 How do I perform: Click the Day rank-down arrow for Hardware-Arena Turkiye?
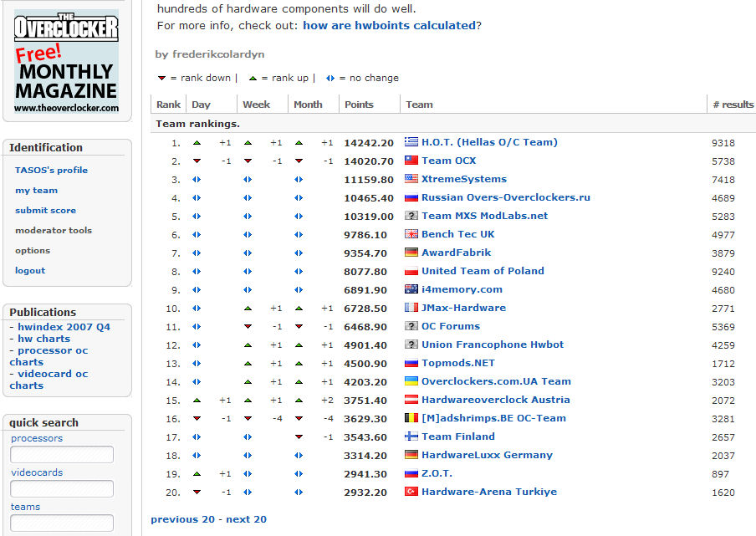(x=197, y=493)
